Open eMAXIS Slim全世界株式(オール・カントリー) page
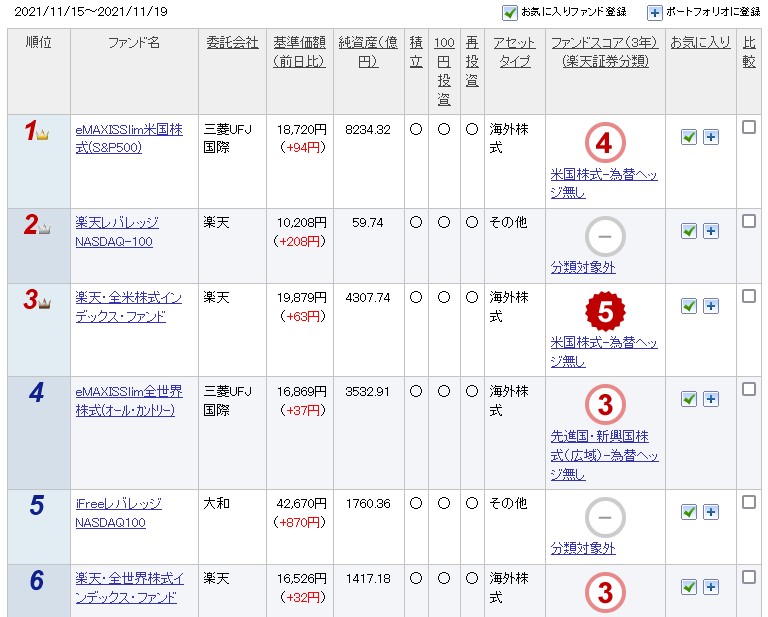This screenshot has width=768, height=617. point(129,401)
